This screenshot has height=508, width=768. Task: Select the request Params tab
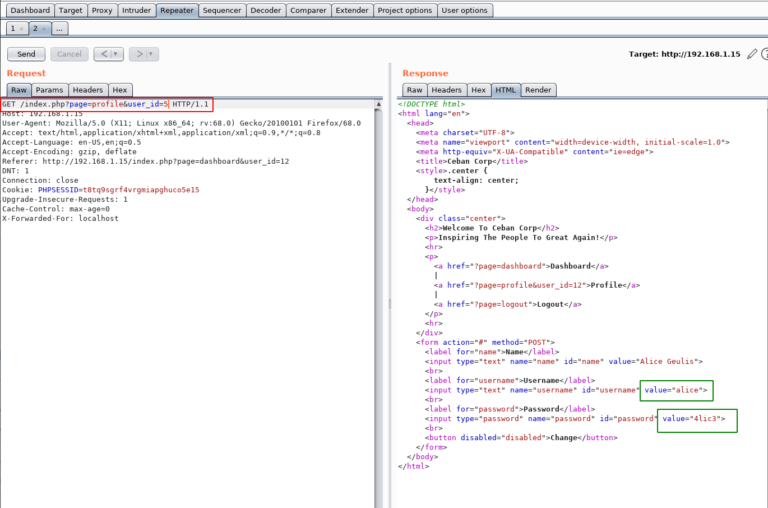click(x=49, y=90)
